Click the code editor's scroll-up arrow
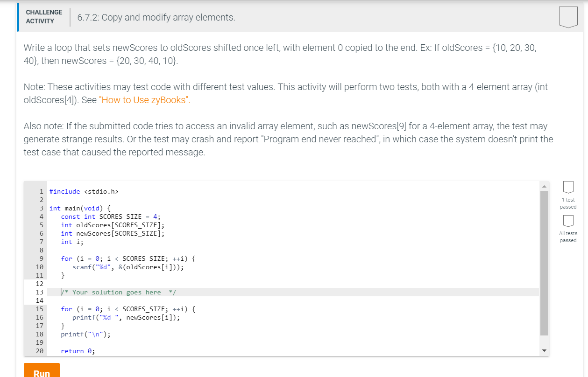 point(544,186)
